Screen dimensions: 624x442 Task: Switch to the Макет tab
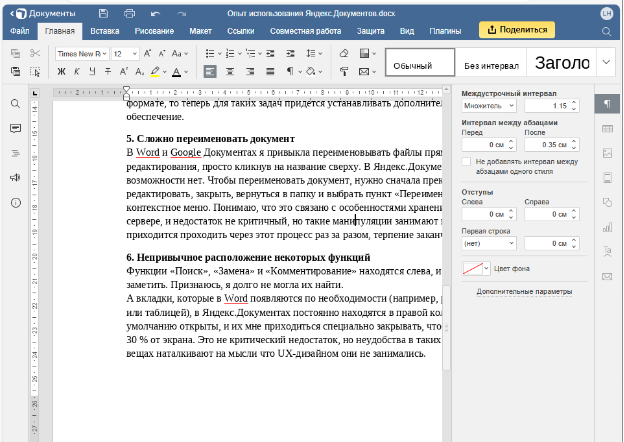[200, 31]
